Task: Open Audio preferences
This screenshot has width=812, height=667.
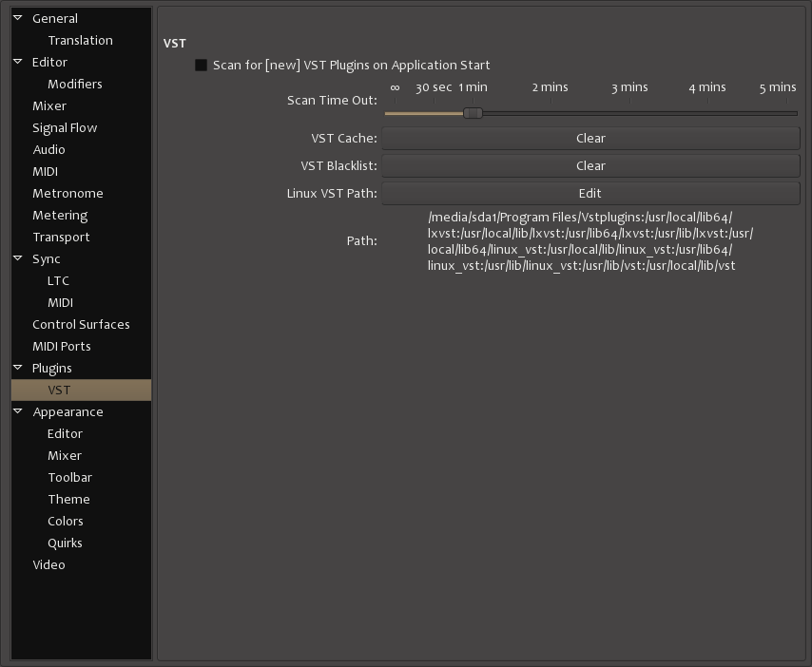Action: tap(49, 149)
